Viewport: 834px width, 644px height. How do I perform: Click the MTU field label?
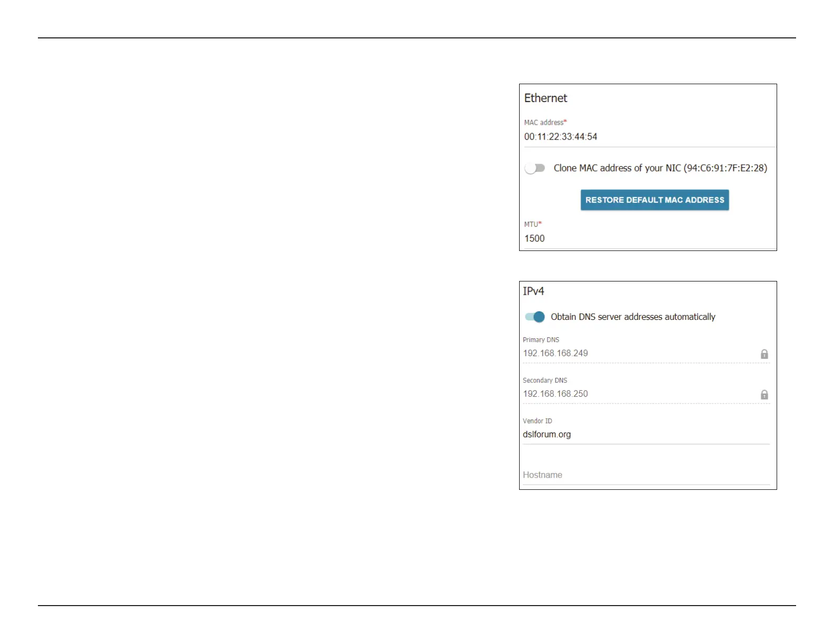[x=532, y=224]
